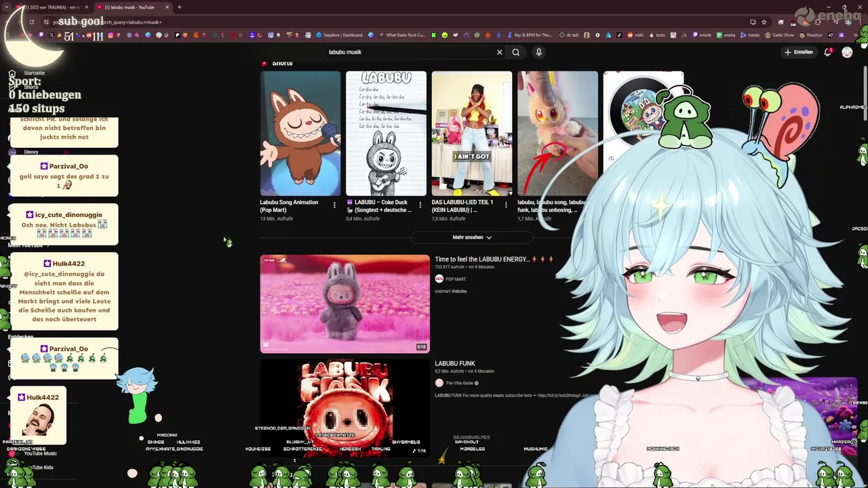Open 'What Beats Rock' bookmark
868x488 pixels.
click(x=401, y=35)
